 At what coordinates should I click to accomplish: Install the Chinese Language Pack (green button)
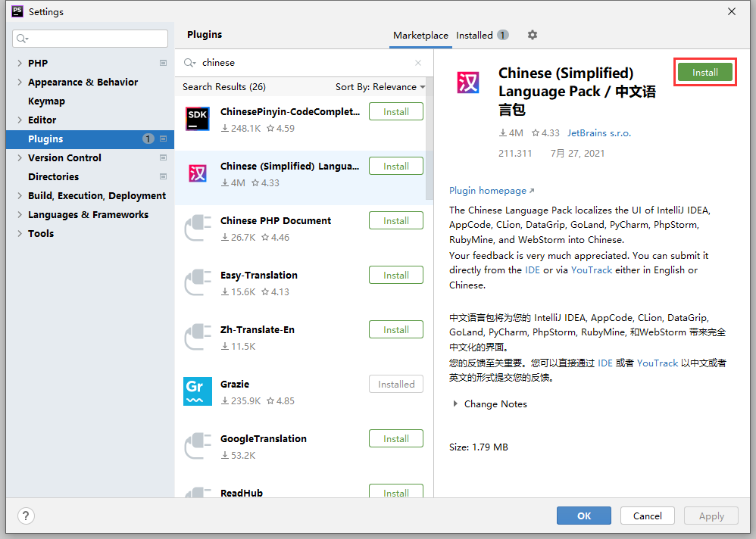click(x=705, y=72)
